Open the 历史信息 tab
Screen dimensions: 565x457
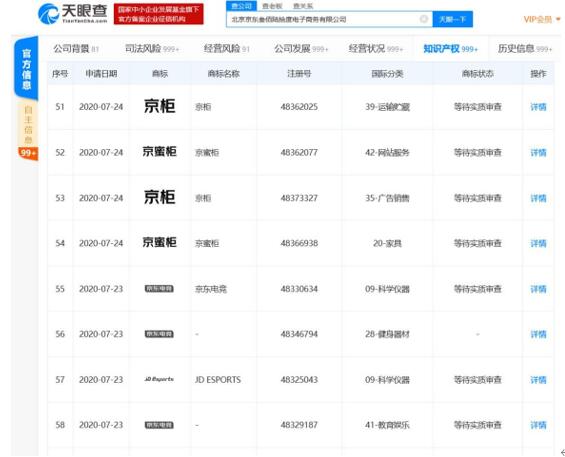click(525, 49)
